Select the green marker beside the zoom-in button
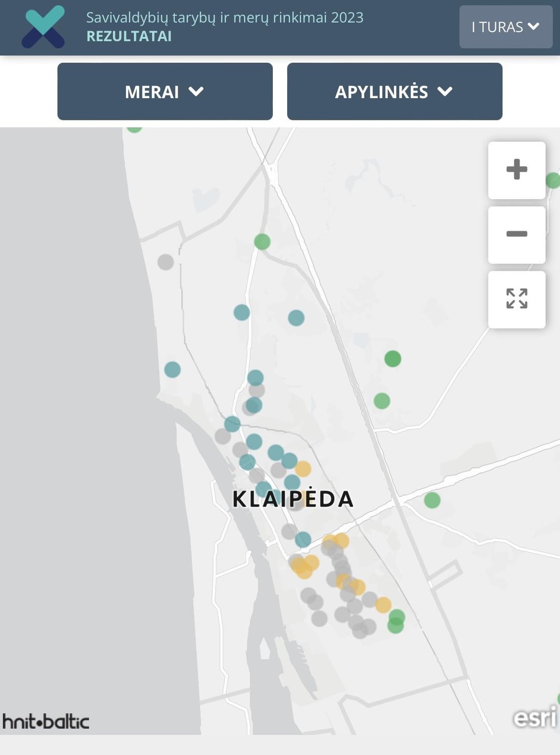The image size is (560, 755). coord(553,181)
